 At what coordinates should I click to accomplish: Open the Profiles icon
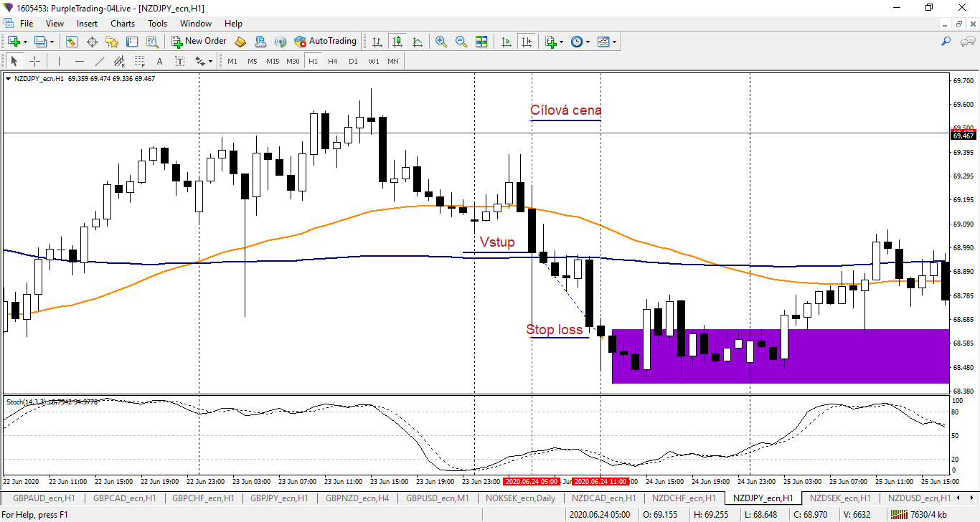(x=40, y=42)
